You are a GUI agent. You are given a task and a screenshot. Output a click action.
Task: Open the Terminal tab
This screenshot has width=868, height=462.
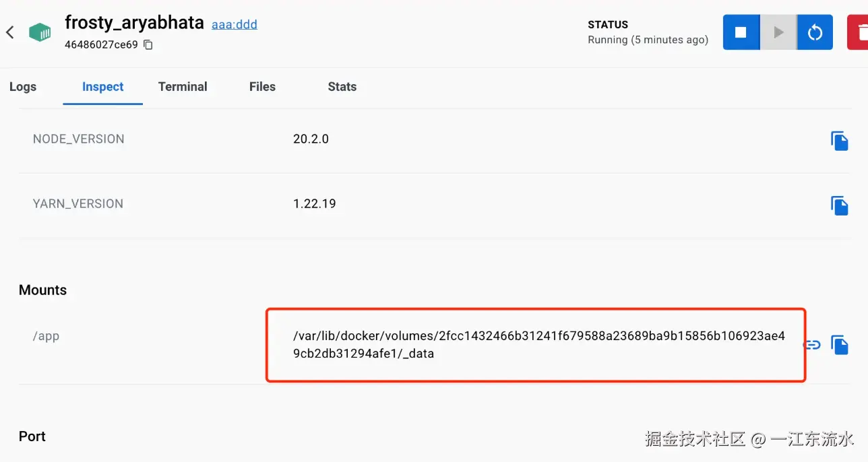[x=183, y=87]
